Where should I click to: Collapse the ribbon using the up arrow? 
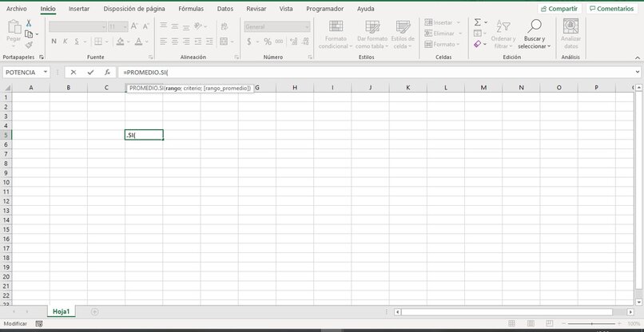tap(637, 57)
